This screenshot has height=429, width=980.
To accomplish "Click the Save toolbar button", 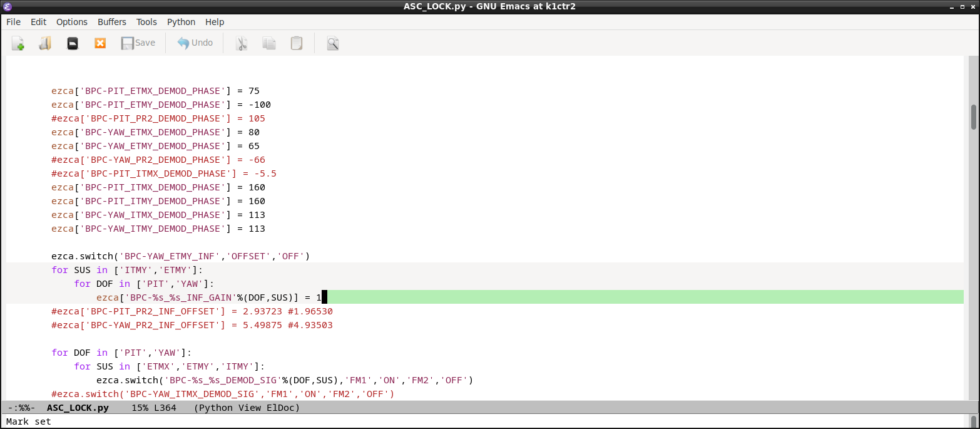I will pyautogui.click(x=138, y=43).
